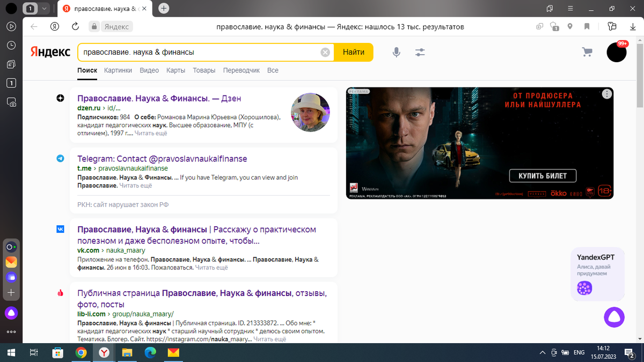This screenshot has width=644, height=362.
Task: Open the browser bookmarks panel icon in title bar
Action: click(x=550, y=9)
